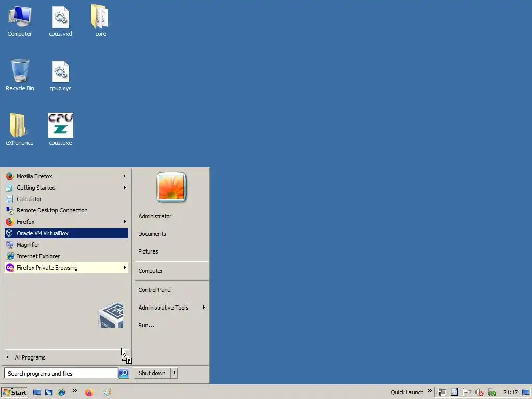Select the cpuz.sys file on the desktop

pos(60,76)
